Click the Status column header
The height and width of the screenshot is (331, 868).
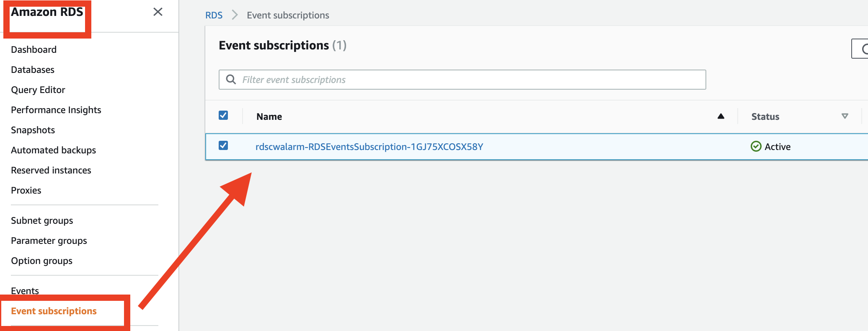[765, 116]
